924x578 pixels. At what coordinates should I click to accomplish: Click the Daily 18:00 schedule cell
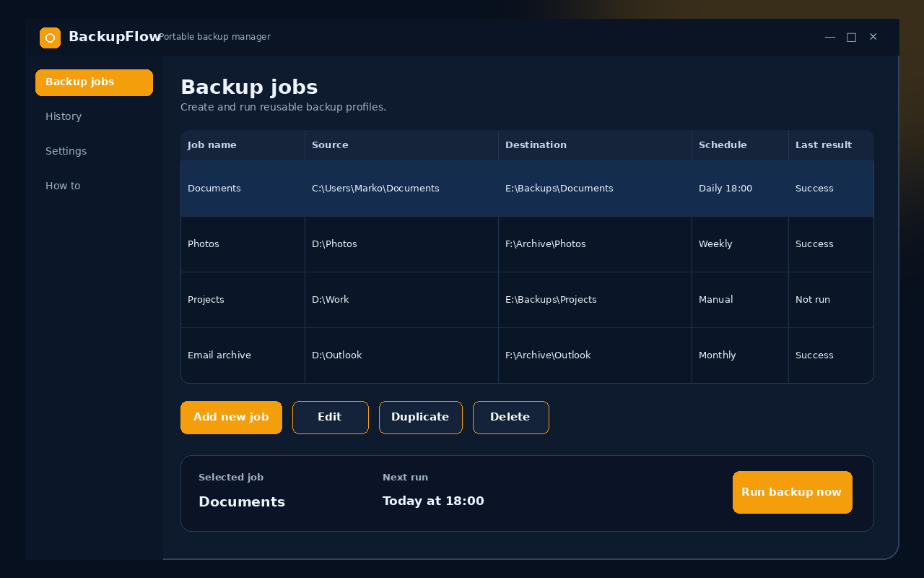point(740,189)
